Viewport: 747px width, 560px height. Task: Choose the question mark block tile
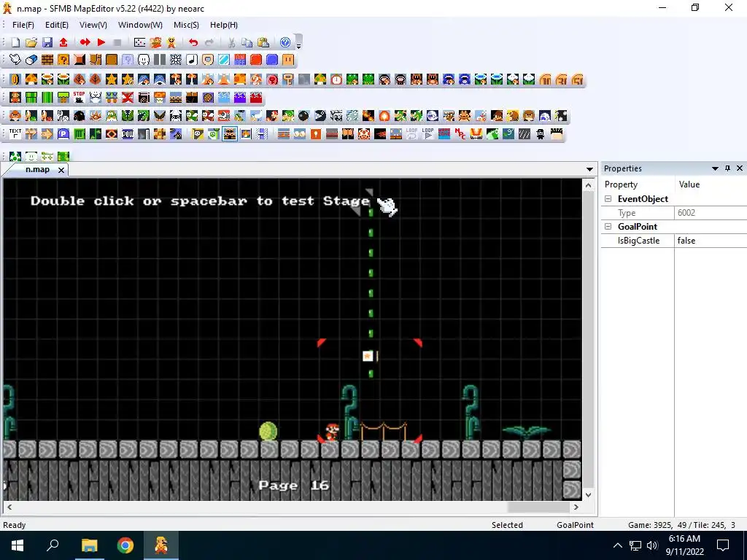click(x=63, y=60)
